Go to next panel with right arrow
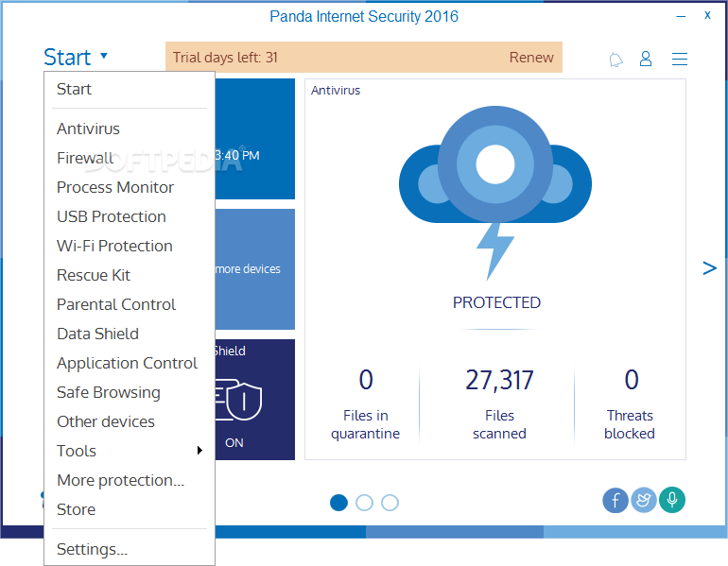The height and width of the screenshot is (566, 728). coord(709,268)
